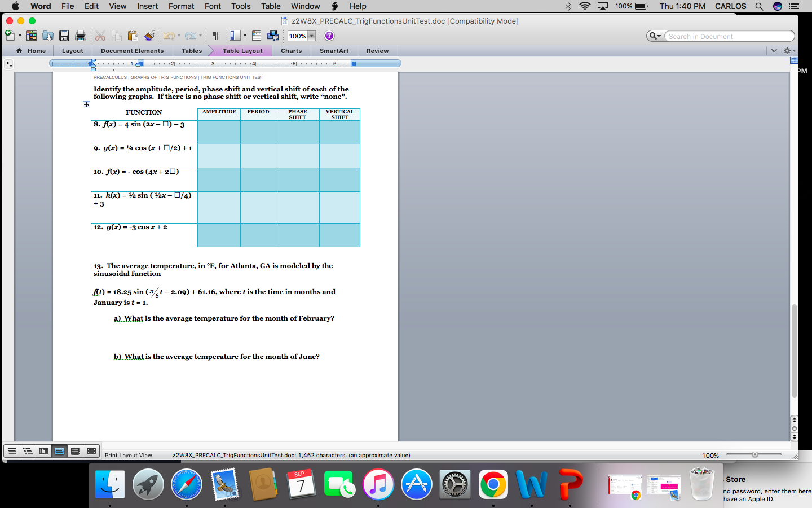Click the Cut scissors icon
The width and height of the screenshot is (812, 508).
pyautogui.click(x=100, y=36)
